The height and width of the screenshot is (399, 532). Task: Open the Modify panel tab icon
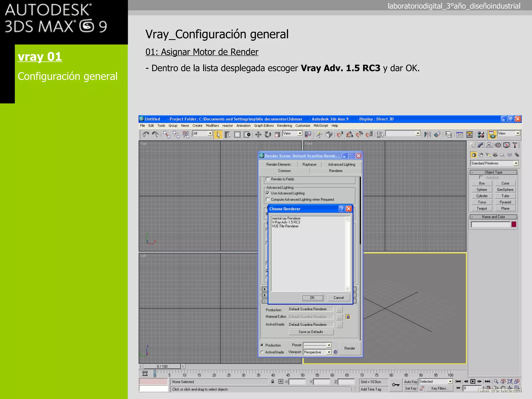pos(480,145)
